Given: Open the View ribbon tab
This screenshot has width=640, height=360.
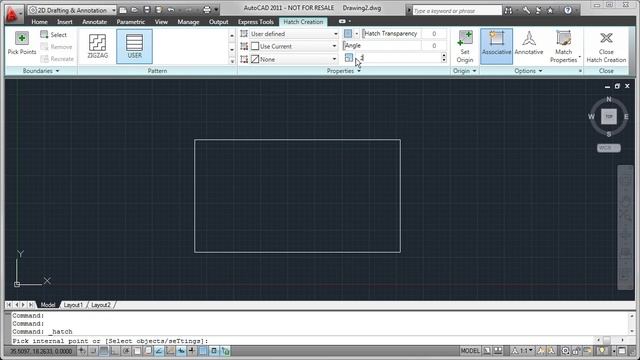Looking at the screenshot, I should click(x=161, y=22).
